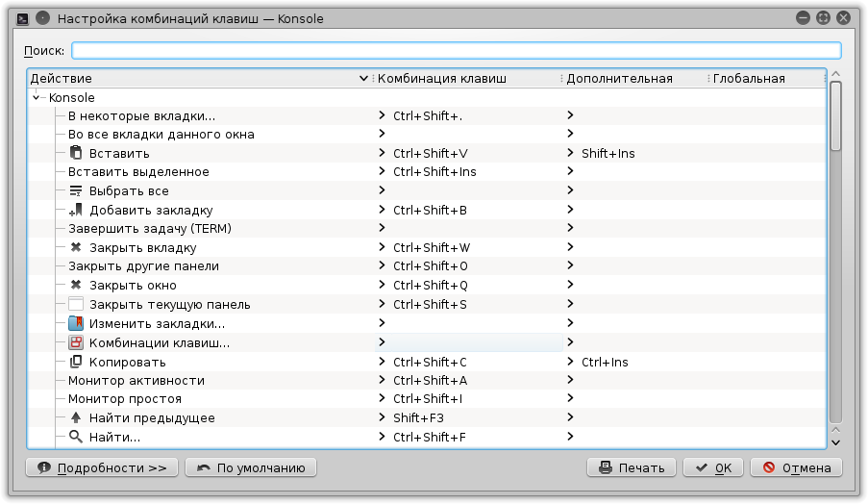Screen dimensions: 868x504
Task: Click the X icon beside Закрыть окно
Action: (76, 285)
